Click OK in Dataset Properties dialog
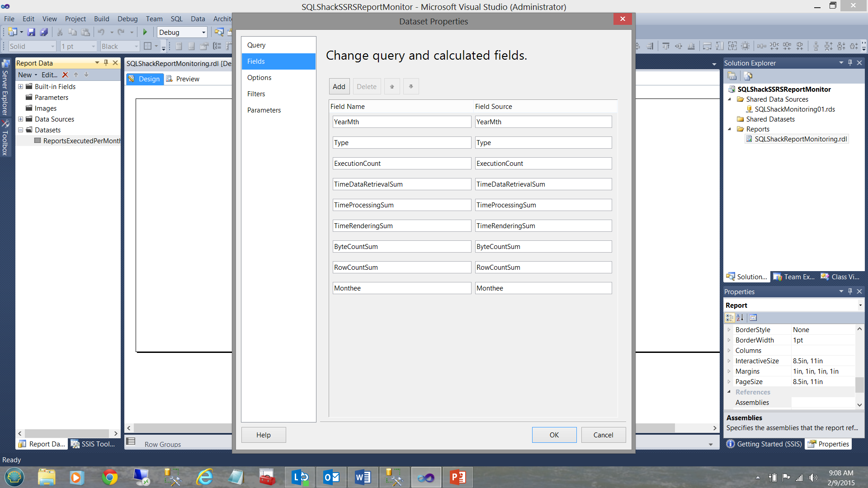Viewport: 868px width, 488px height. click(554, 435)
